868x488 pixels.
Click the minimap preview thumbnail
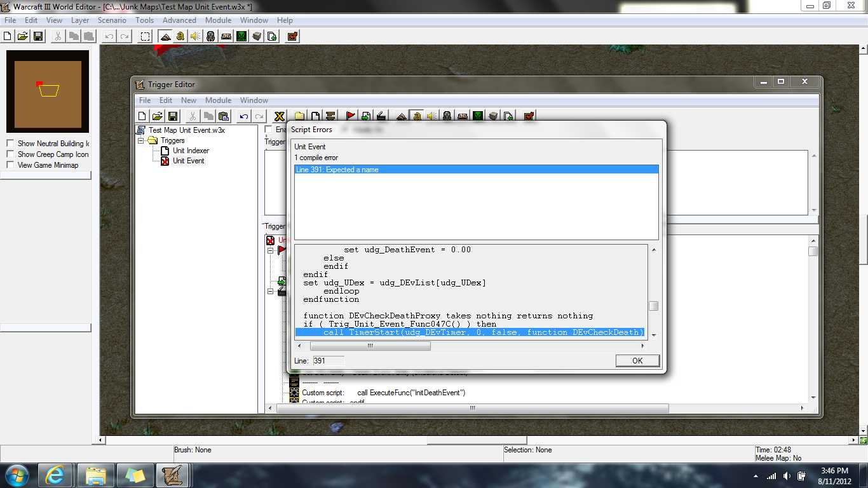[48, 91]
